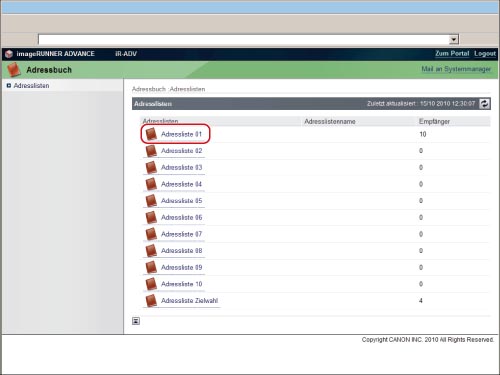Image resolution: width=500 pixels, height=375 pixels.
Task: Click the Adresslistenname column header
Action: [x=330, y=121]
